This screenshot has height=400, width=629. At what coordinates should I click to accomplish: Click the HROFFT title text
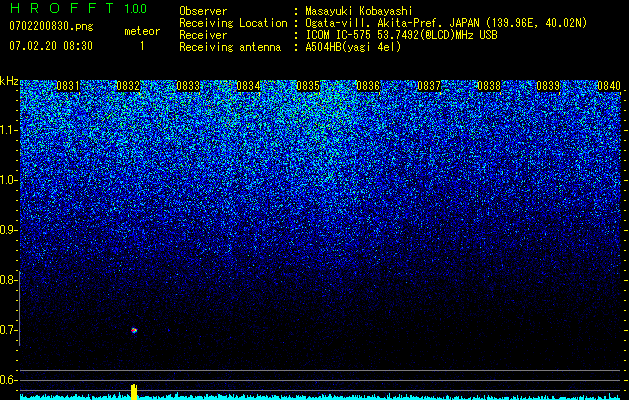click(x=62, y=8)
